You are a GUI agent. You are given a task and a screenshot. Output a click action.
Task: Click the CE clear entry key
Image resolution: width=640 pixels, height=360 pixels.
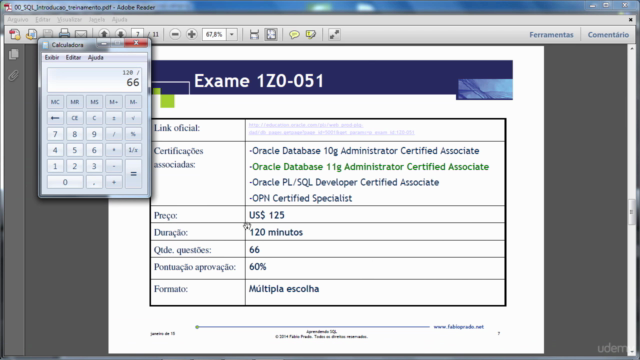coord(75,118)
